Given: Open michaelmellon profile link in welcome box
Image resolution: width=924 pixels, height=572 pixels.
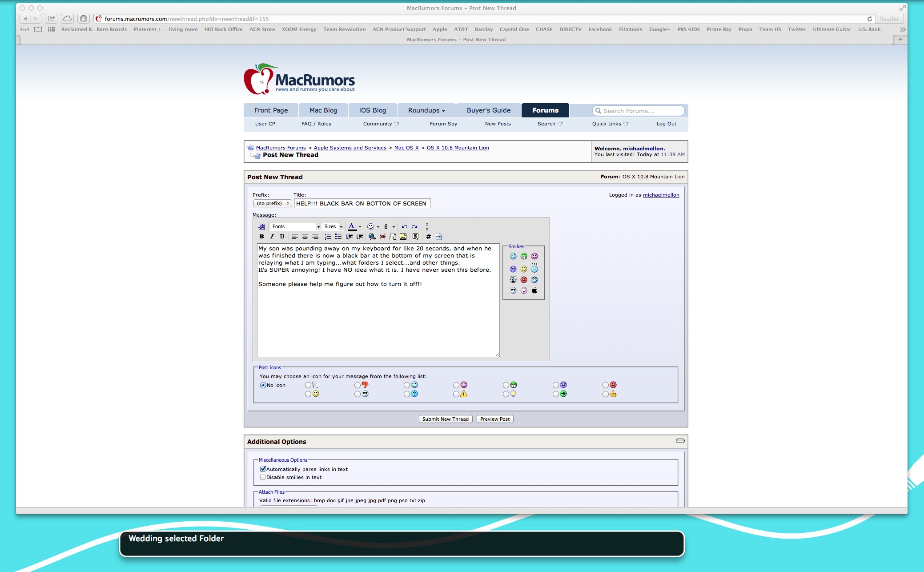Looking at the screenshot, I should point(643,149).
